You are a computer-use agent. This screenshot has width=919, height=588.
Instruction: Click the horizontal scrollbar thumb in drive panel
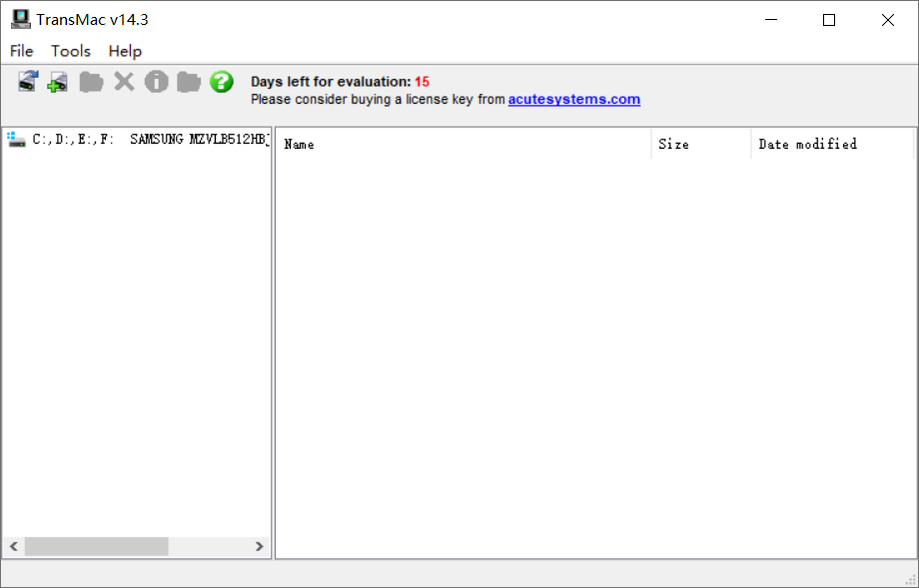[x=96, y=547]
